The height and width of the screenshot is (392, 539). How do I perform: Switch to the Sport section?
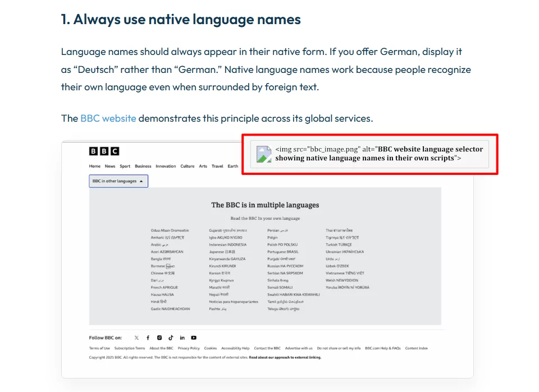(125, 166)
